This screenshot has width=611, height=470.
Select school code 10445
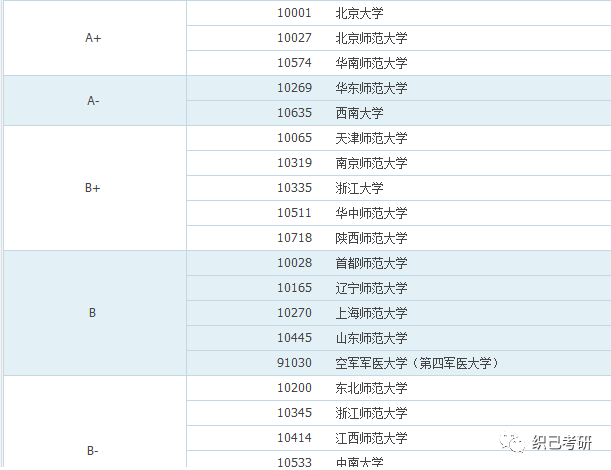[x=294, y=337]
